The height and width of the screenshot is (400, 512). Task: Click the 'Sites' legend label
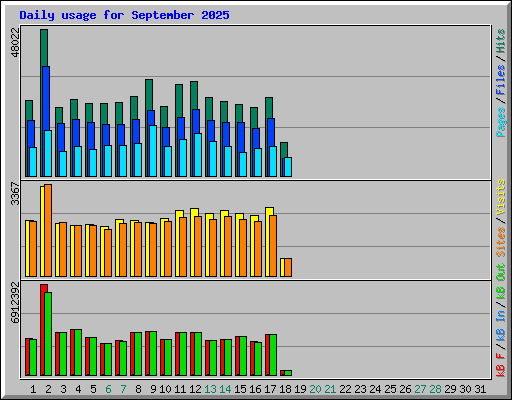point(500,242)
